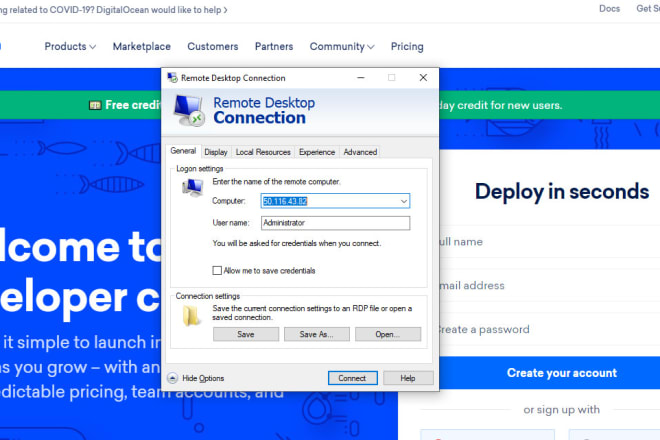Switch to the Display tab
Screen dimensions: 660x440
(x=216, y=152)
